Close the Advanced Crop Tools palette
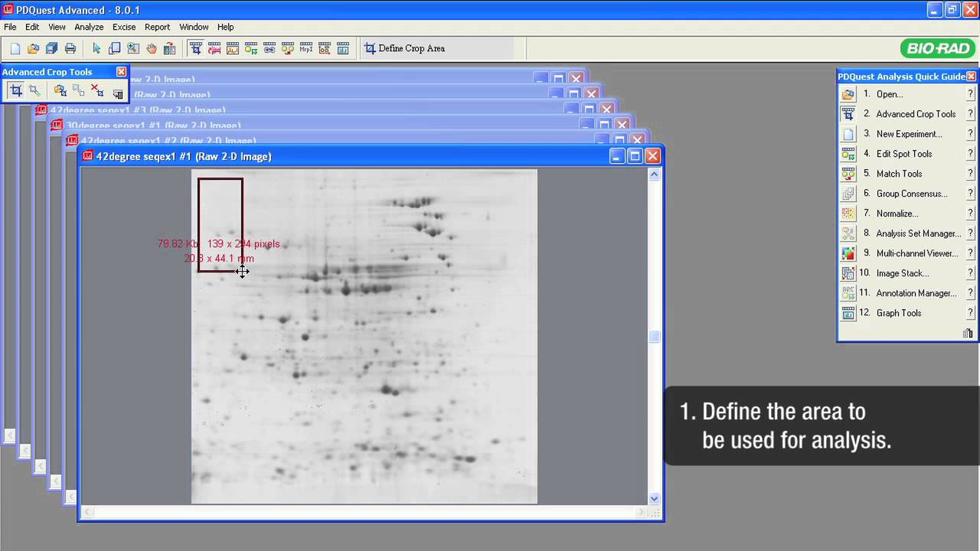 (121, 72)
